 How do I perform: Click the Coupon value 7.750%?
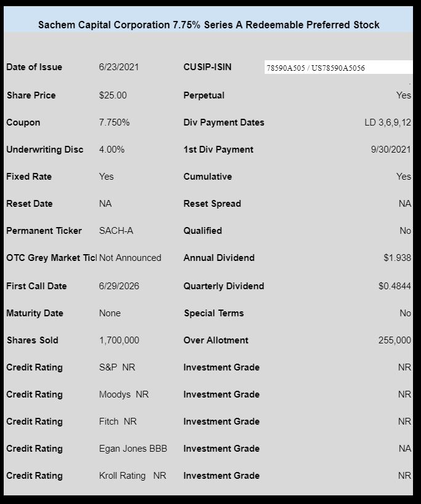(114, 122)
